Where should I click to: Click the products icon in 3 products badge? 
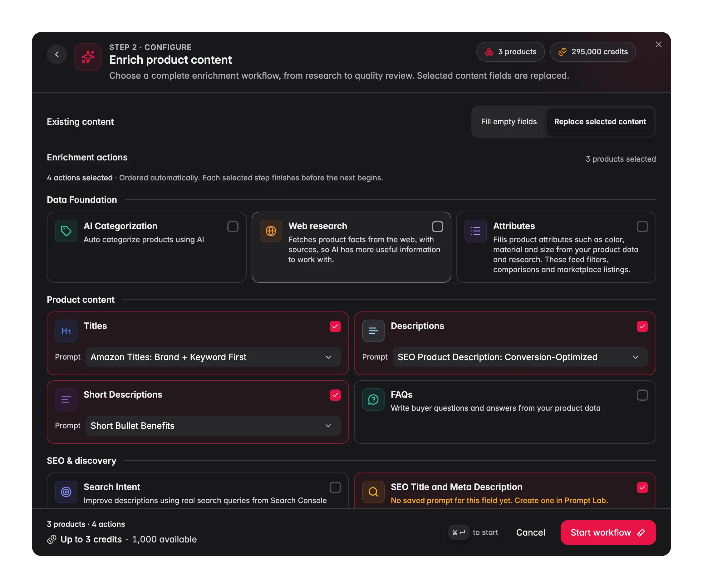point(489,52)
